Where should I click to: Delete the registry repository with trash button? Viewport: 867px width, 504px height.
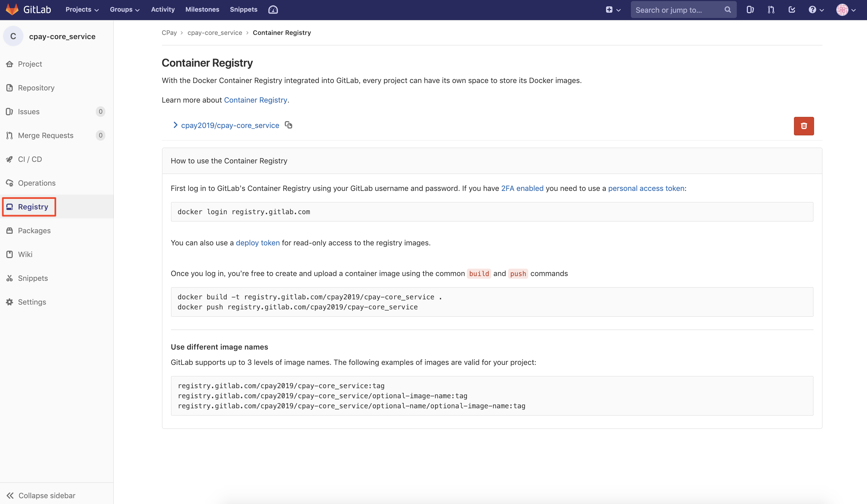tap(803, 126)
